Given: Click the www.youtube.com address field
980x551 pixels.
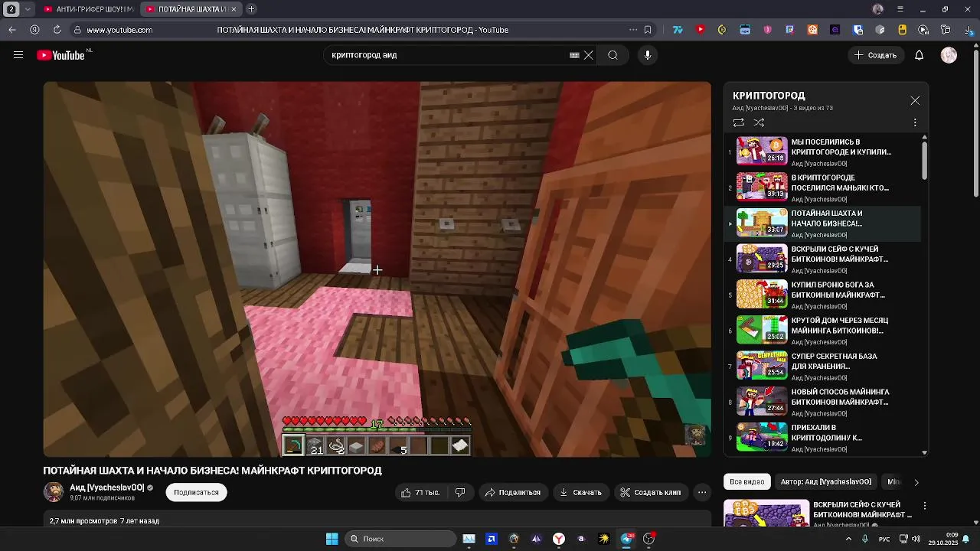Looking at the screenshot, I should tap(119, 30).
